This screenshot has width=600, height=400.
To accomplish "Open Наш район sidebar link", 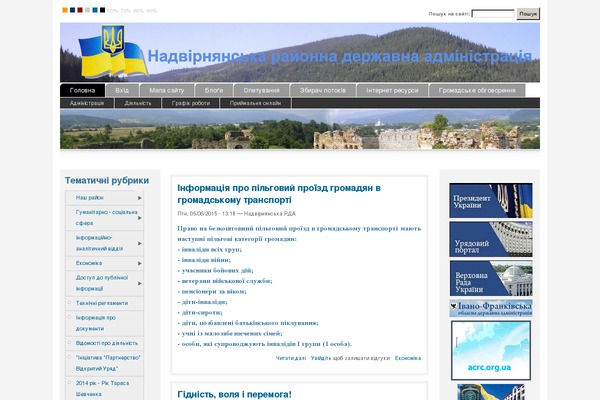I will pyautogui.click(x=90, y=198).
